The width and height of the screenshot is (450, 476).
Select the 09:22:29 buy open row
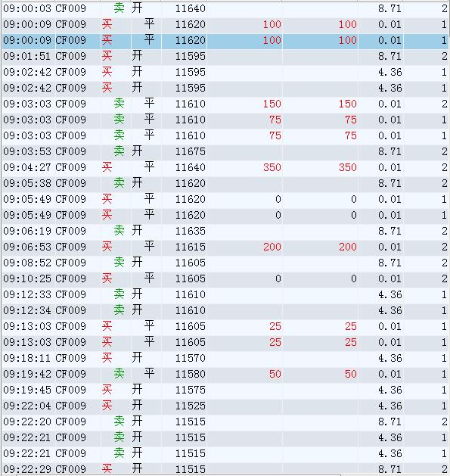[x=225, y=468]
